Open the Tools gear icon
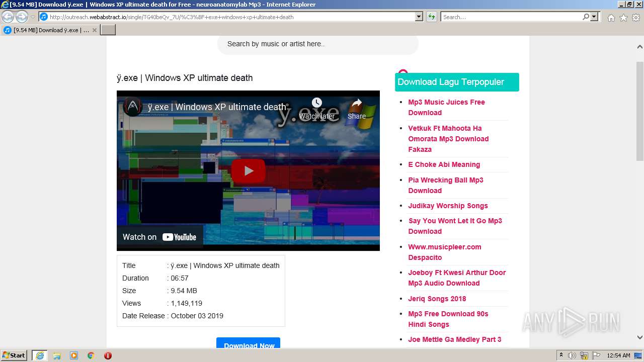Viewport: 644px width, 362px height. [x=636, y=18]
